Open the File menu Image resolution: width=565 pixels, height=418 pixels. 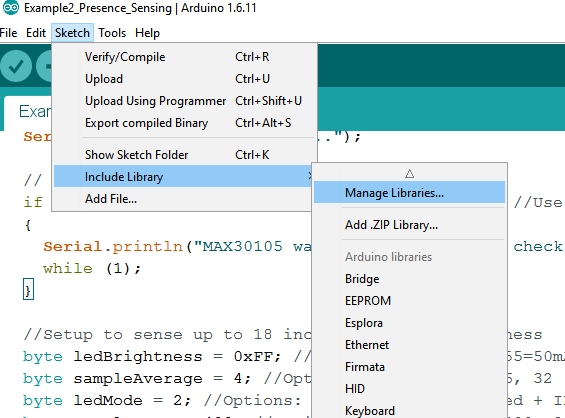click(x=8, y=33)
